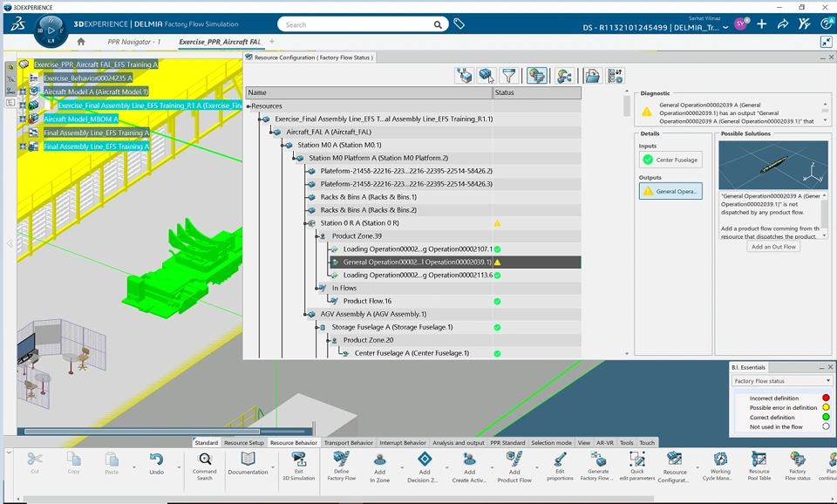This screenshot has height=504, width=837.
Task: Go to the Home tab icon
Action: coord(81,41)
